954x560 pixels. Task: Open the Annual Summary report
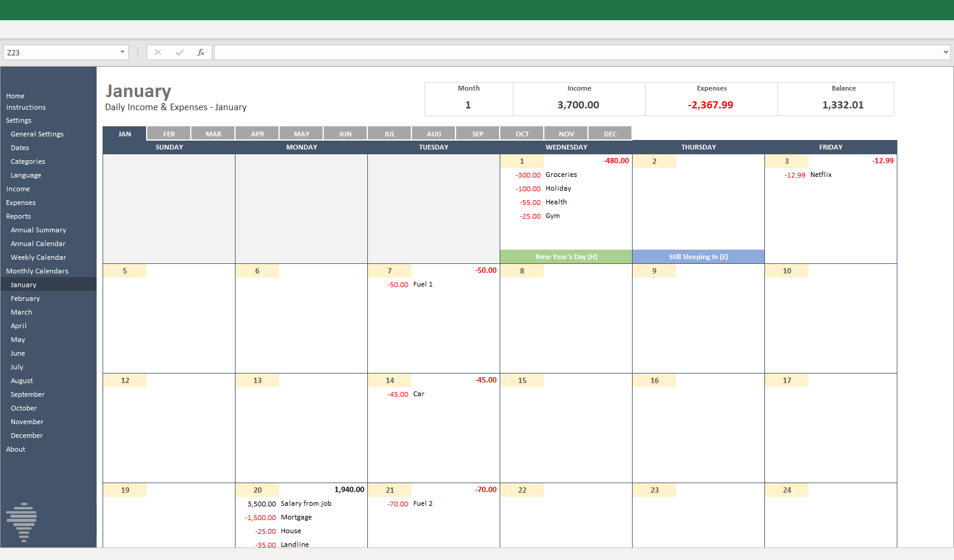[x=38, y=230]
